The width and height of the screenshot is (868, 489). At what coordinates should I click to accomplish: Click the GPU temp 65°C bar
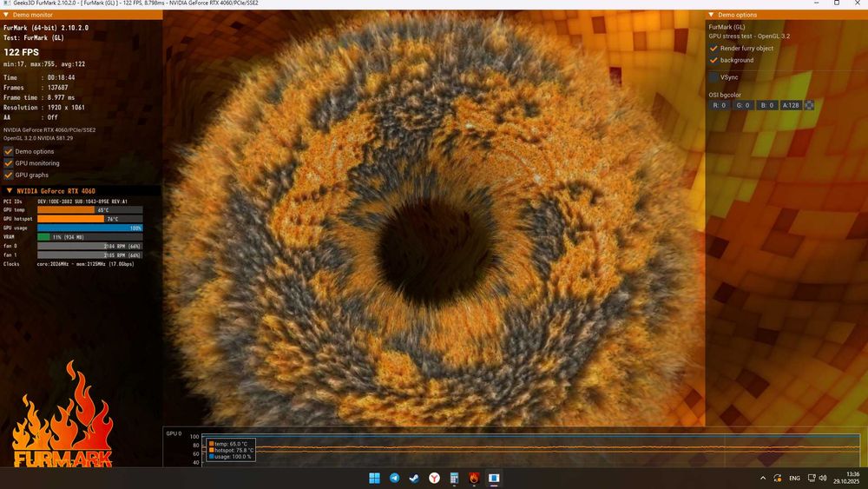click(89, 210)
